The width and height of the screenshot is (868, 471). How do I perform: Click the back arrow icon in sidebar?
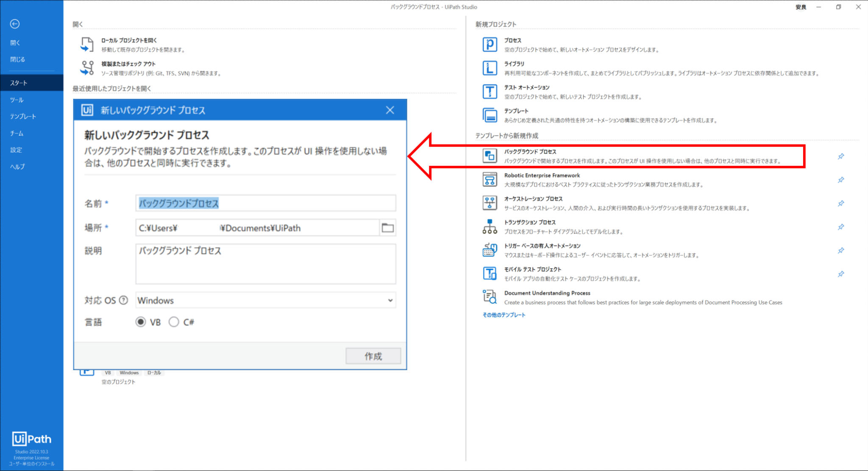(x=15, y=24)
